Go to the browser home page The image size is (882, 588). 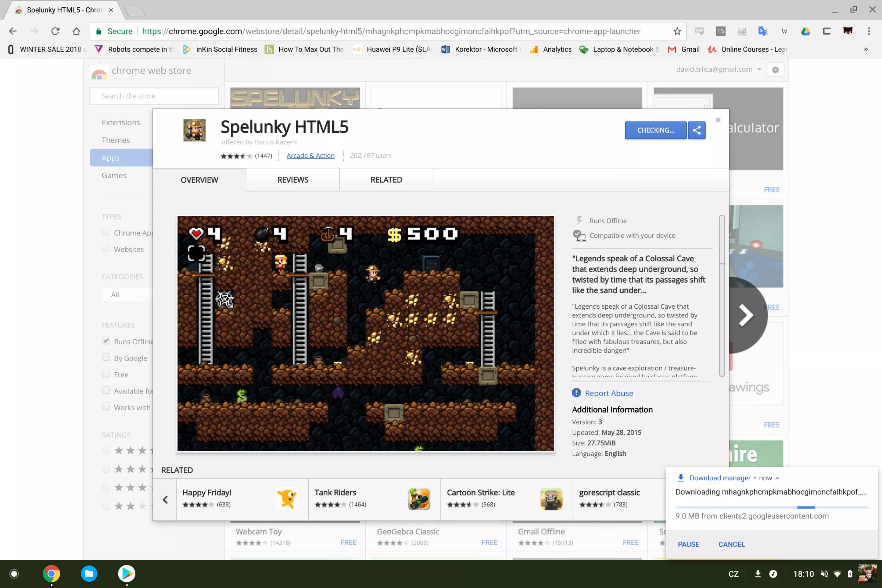[76, 31]
